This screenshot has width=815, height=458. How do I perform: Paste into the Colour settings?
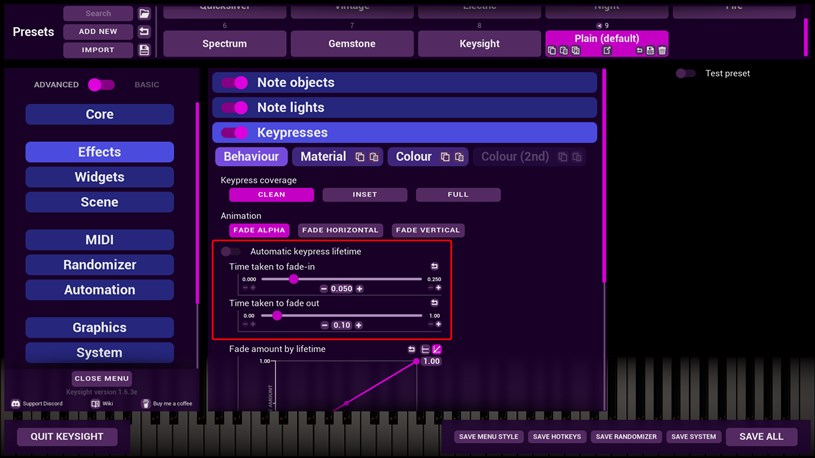tap(459, 157)
